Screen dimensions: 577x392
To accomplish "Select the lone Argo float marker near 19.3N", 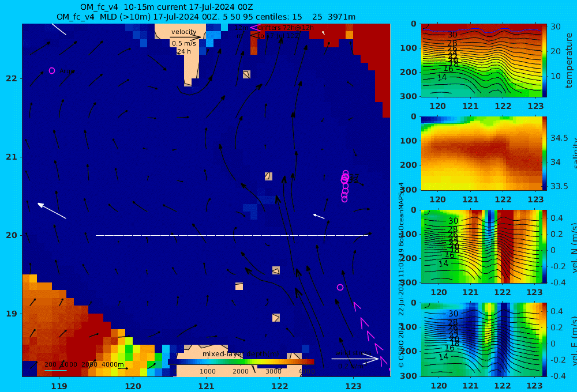I will click(x=340, y=287).
